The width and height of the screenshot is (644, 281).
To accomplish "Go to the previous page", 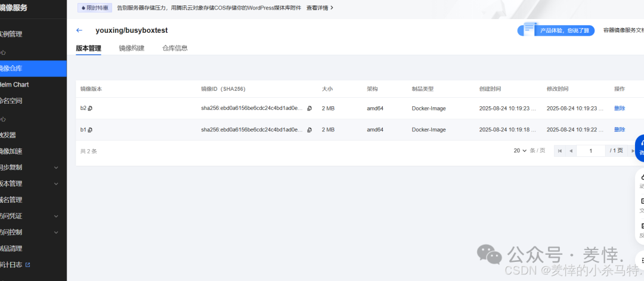I will [571, 151].
